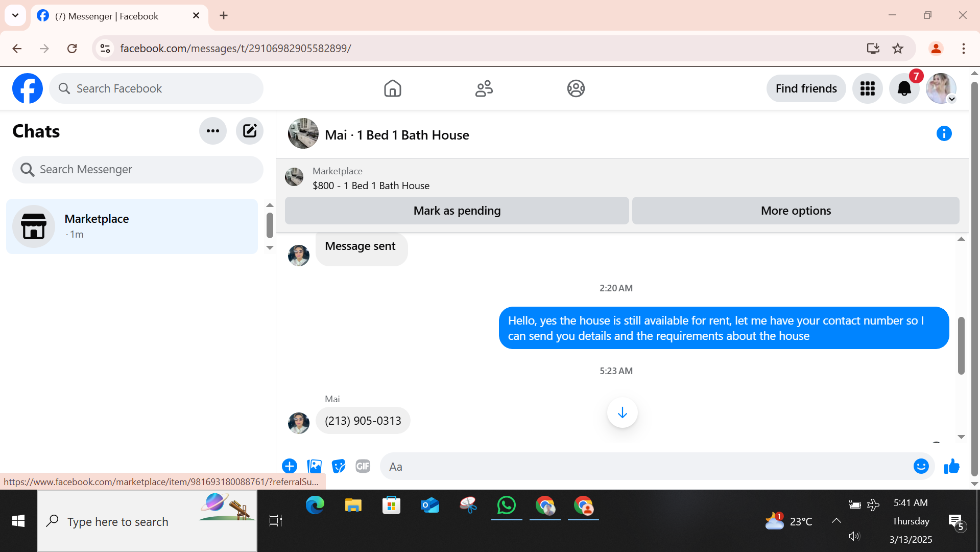Click the Find friends button
This screenshot has height=552, width=980.
tap(806, 88)
